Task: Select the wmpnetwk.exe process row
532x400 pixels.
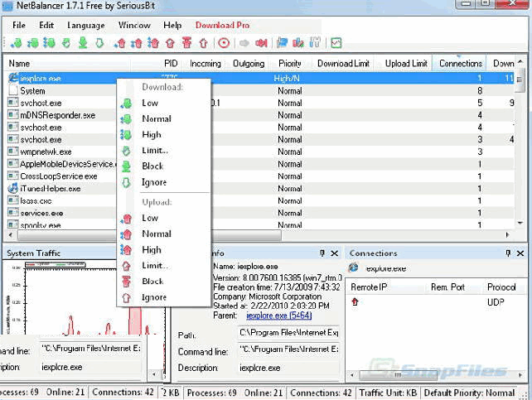Action: [260, 152]
